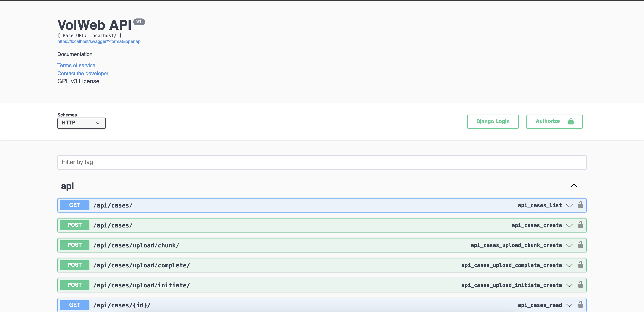Click the /api/cases/upload/complete/ path
The height and width of the screenshot is (312, 644).
coord(141,265)
